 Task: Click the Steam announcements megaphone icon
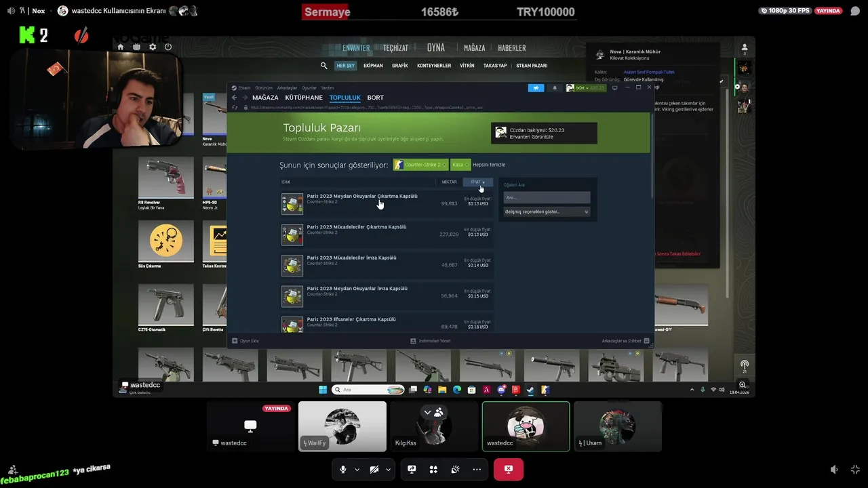[x=536, y=87]
